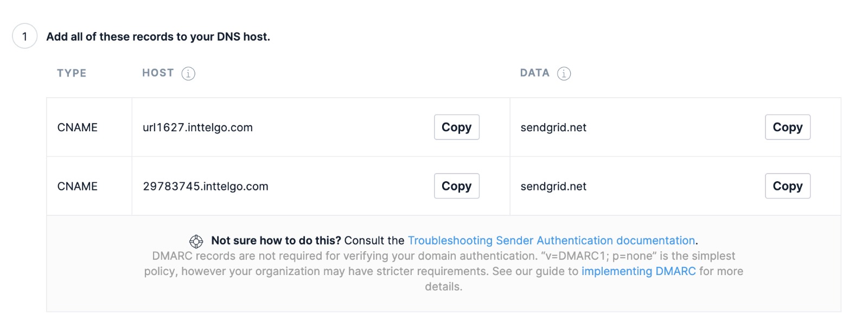Click the TYPE column header

coord(72,73)
